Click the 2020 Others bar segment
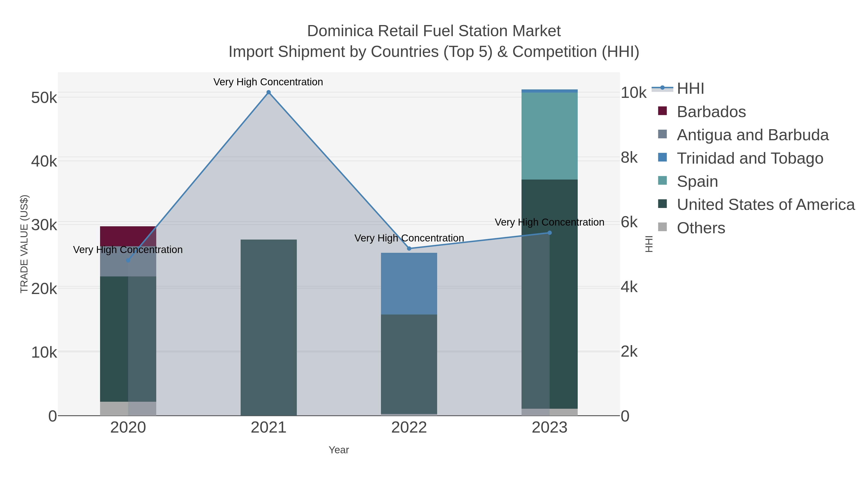This screenshot has width=868, height=488. [x=128, y=408]
